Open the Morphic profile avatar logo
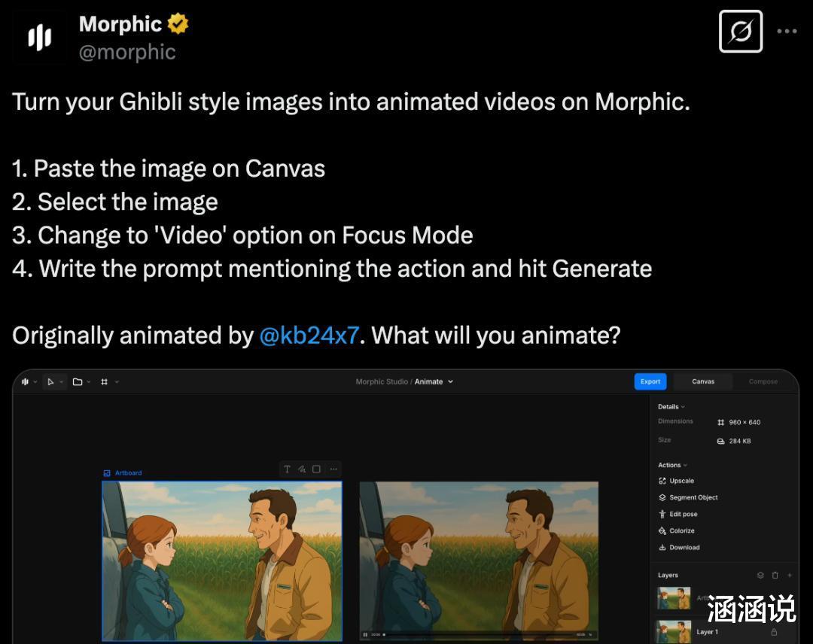 coord(39,38)
